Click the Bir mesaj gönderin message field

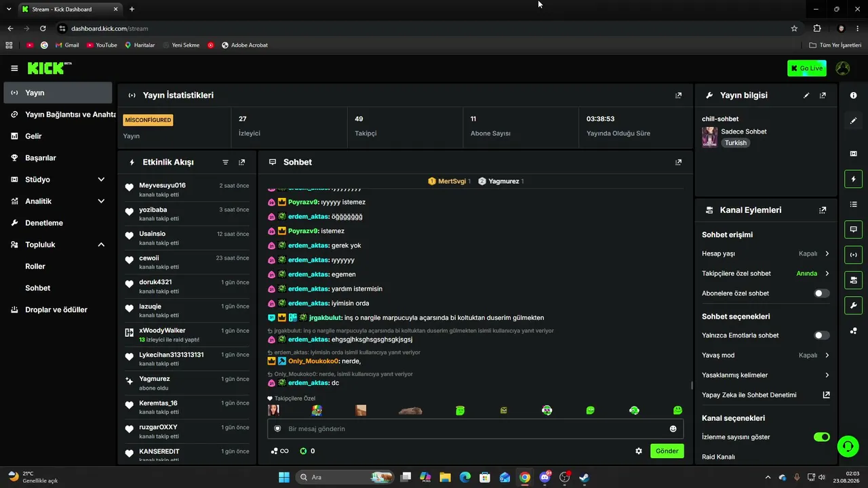pos(475,429)
